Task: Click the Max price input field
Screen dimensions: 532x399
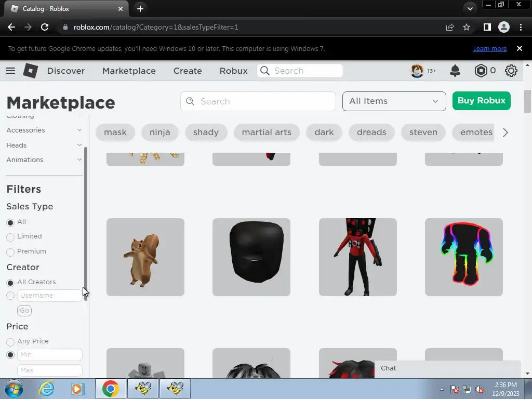Action: click(x=49, y=370)
